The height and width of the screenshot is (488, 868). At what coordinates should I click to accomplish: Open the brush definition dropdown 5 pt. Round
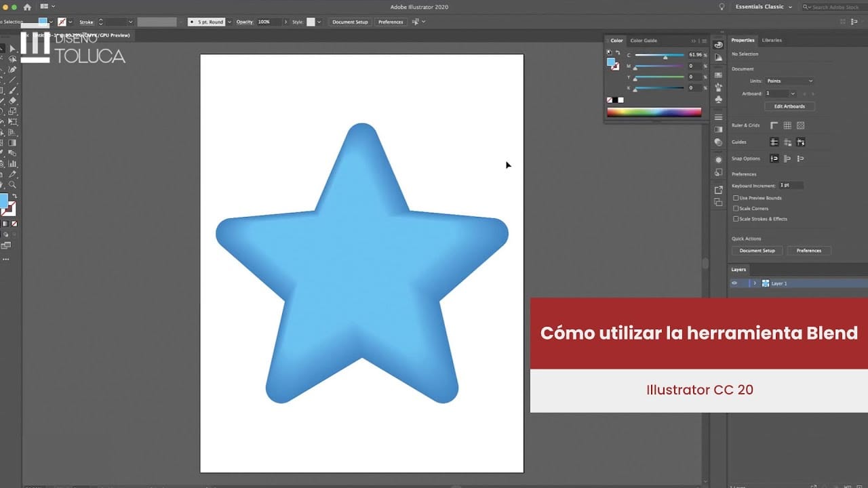(229, 22)
